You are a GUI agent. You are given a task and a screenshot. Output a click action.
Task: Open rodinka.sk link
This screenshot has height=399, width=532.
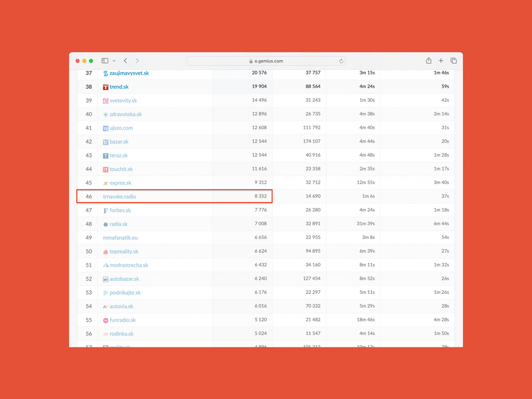pyautogui.click(x=121, y=334)
